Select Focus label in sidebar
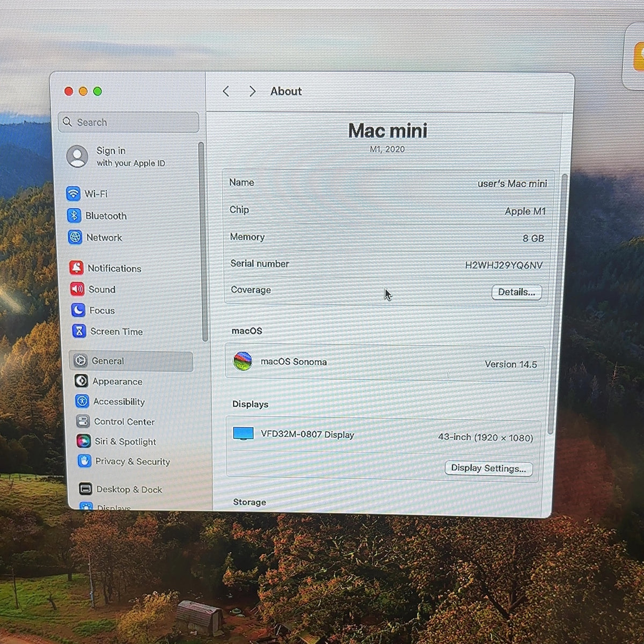Screen dimensions: 644x644 click(102, 310)
